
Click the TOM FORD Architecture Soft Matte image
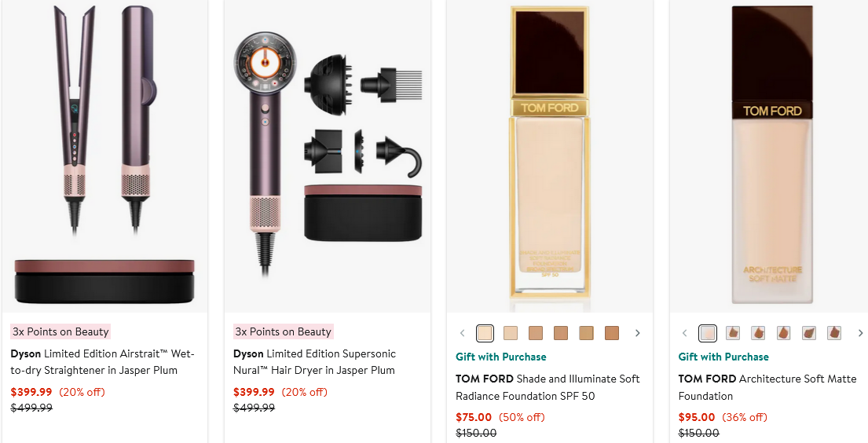tap(771, 156)
